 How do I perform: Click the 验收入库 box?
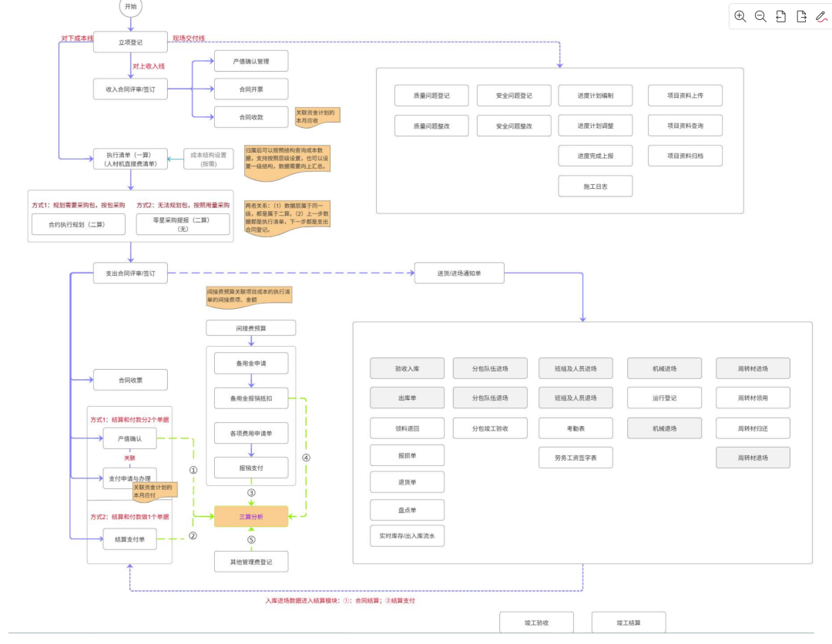pos(407,369)
